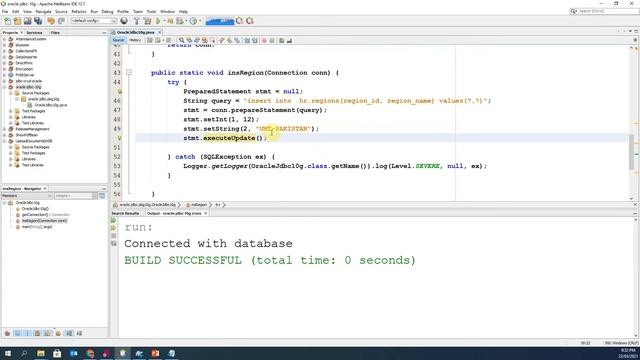The image size is (640, 360).
Task: Open the Profile Project dropdown arrow
Action: click(x=200, y=21)
